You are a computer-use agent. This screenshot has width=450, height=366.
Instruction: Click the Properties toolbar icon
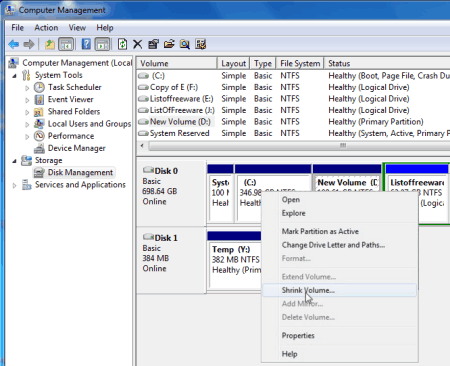pyautogui.click(x=153, y=44)
